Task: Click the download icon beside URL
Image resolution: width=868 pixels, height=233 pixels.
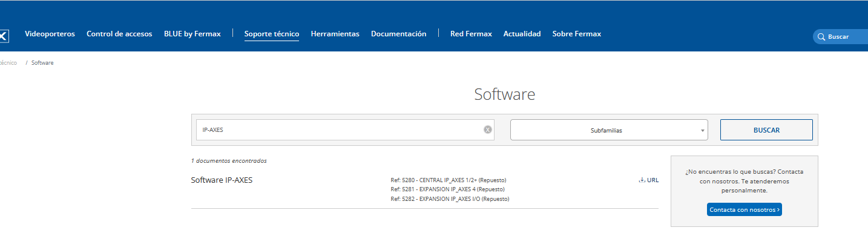Action: [x=642, y=180]
